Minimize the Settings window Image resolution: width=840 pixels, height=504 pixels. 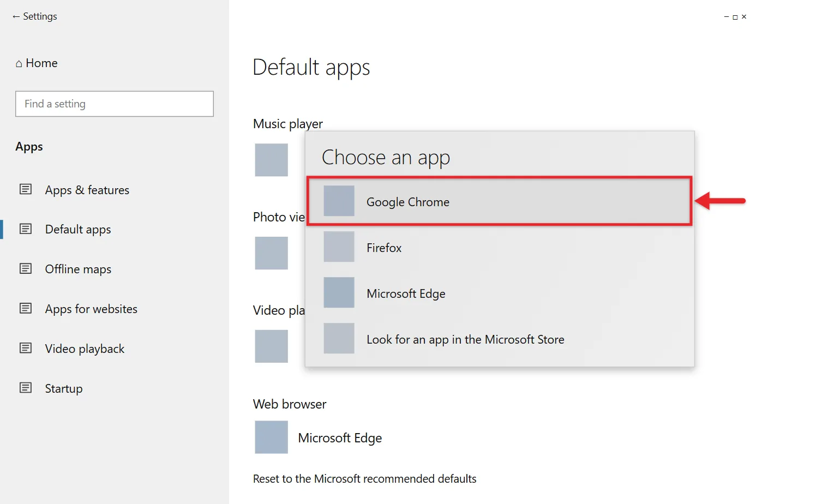click(x=727, y=17)
